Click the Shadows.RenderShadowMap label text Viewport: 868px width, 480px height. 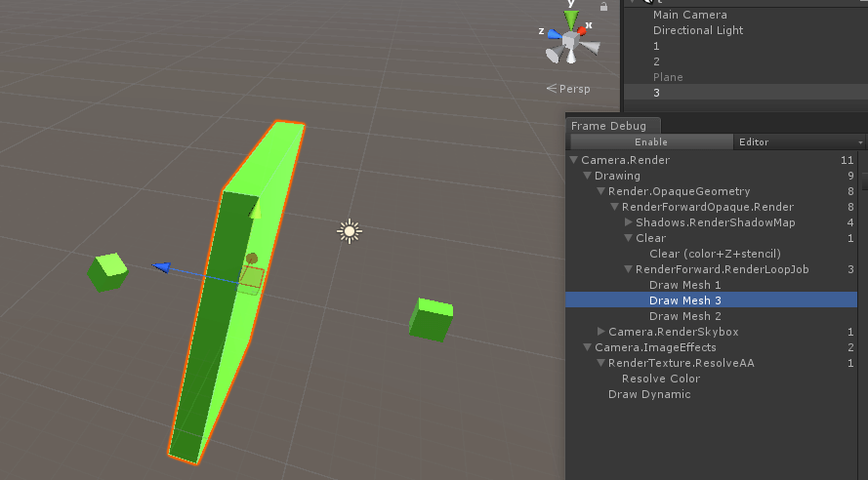716,222
